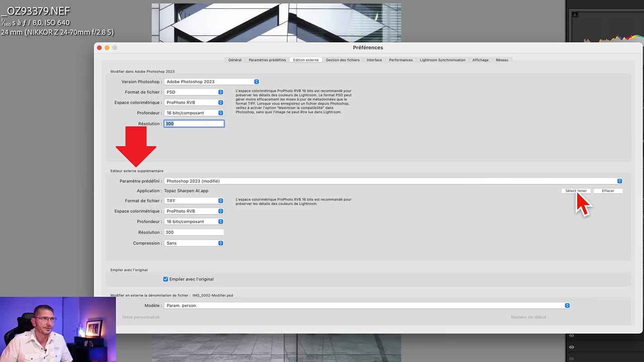
Task: Open Profondeur dropdown in Photoshop section
Action: 194,113
